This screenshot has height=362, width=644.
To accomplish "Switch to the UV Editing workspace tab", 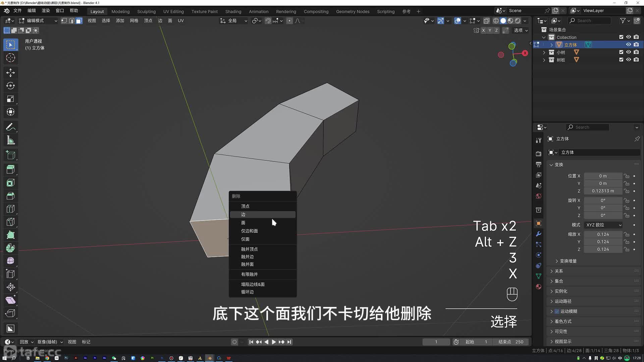I will tap(173, 11).
